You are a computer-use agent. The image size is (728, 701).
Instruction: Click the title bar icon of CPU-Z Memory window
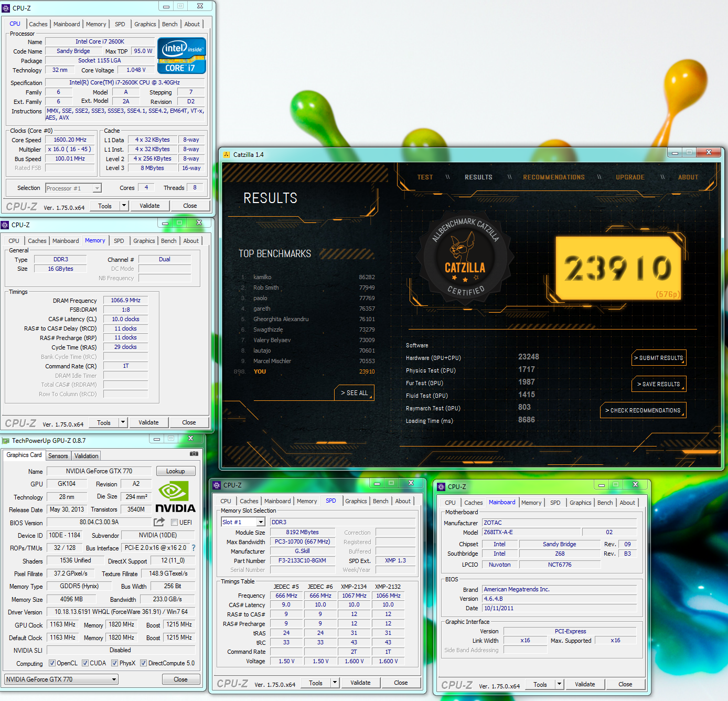click(x=5, y=225)
